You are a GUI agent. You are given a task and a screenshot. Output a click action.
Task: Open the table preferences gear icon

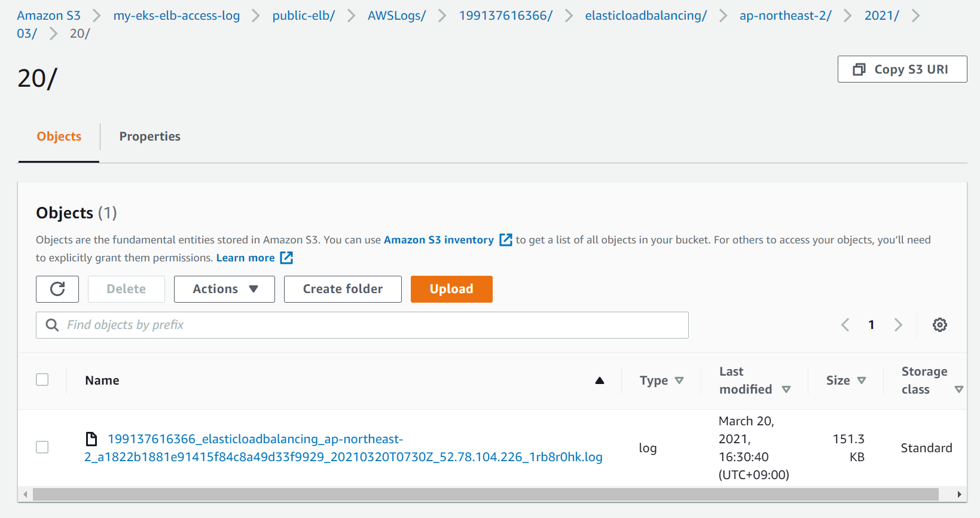coord(940,325)
